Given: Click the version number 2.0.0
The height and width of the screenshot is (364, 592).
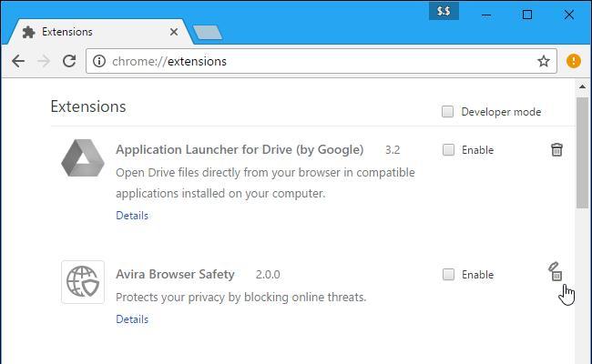Looking at the screenshot, I should point(268,275).
